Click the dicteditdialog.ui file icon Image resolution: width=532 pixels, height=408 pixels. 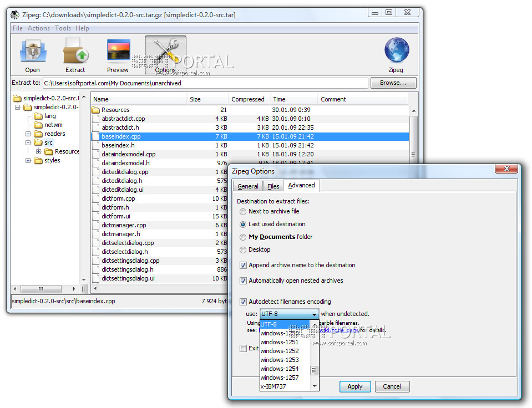coord(96,190)
